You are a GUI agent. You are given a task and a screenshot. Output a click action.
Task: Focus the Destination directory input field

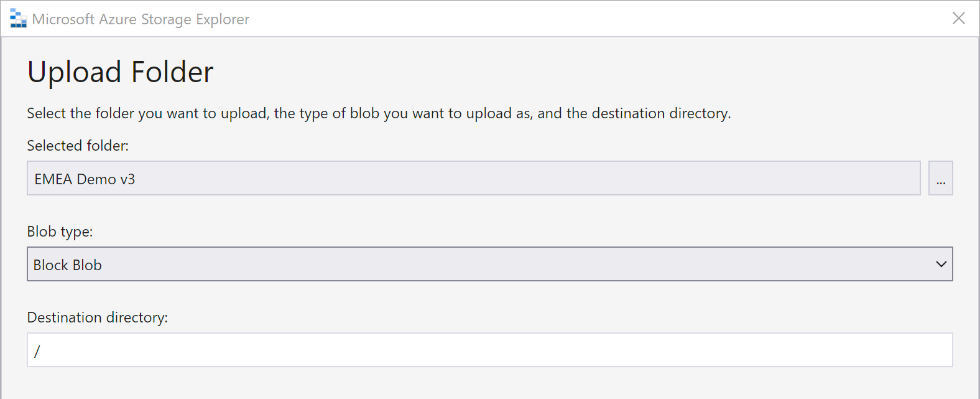(x=490, y=350)
